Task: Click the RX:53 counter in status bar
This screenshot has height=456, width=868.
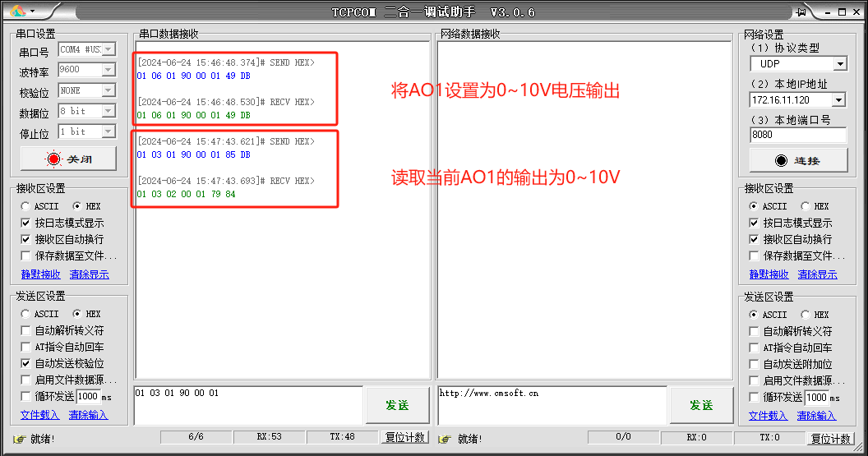Action: pyautogui.click(x=270, y=436)
